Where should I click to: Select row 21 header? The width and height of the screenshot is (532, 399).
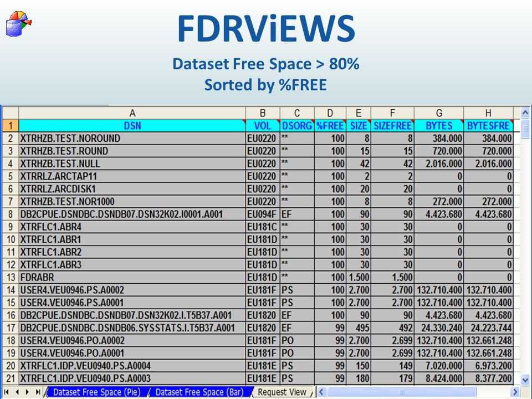tap(11, 378)
